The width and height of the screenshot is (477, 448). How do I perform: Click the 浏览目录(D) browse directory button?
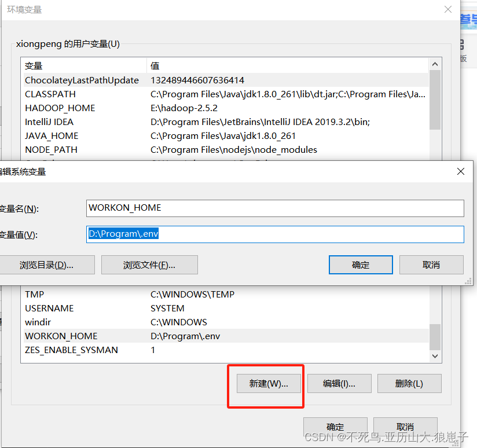[x=47, y=265]
